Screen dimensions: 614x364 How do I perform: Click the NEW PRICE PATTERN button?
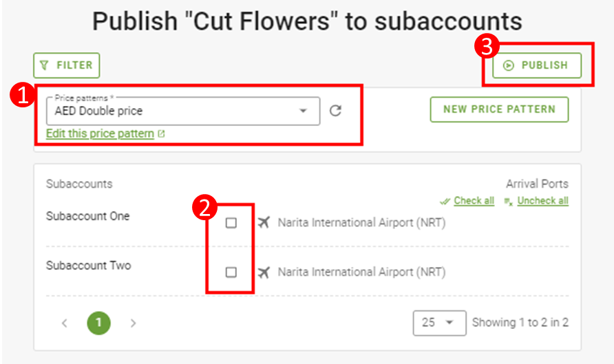point(499,109)
